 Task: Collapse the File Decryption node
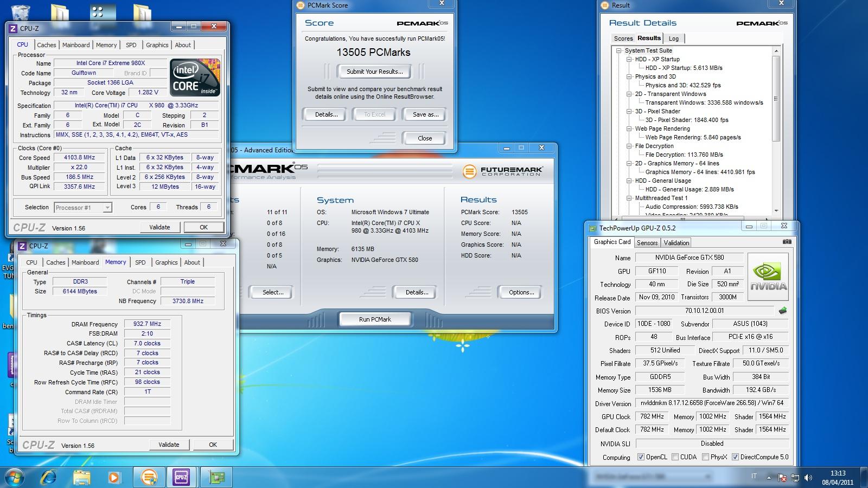point(629,146)
